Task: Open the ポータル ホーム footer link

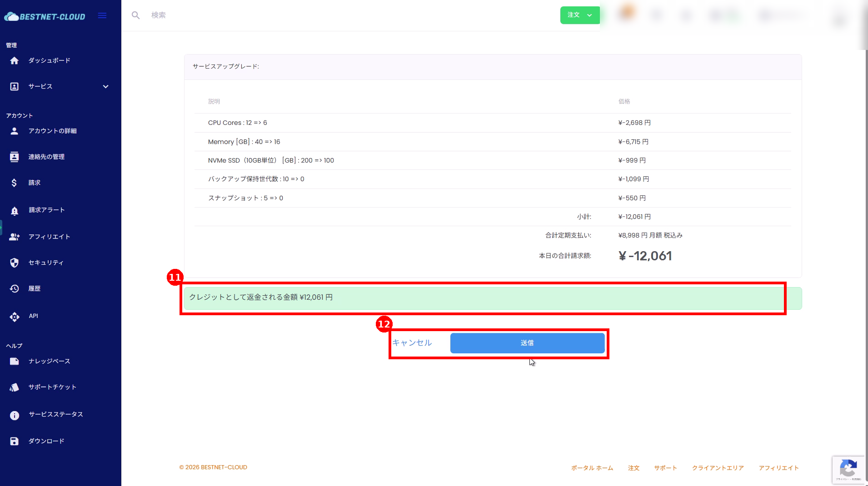Action: (x=592, y=468)
